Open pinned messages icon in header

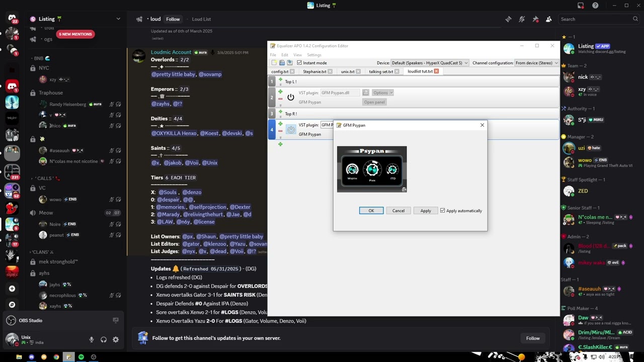535,19
